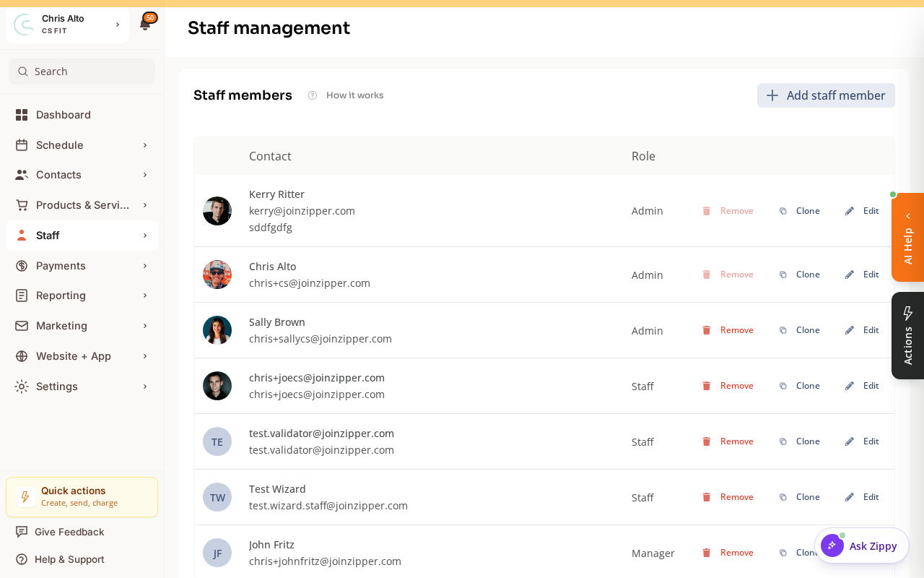Clone Sally Brown's staff profile

coord(799,330)
